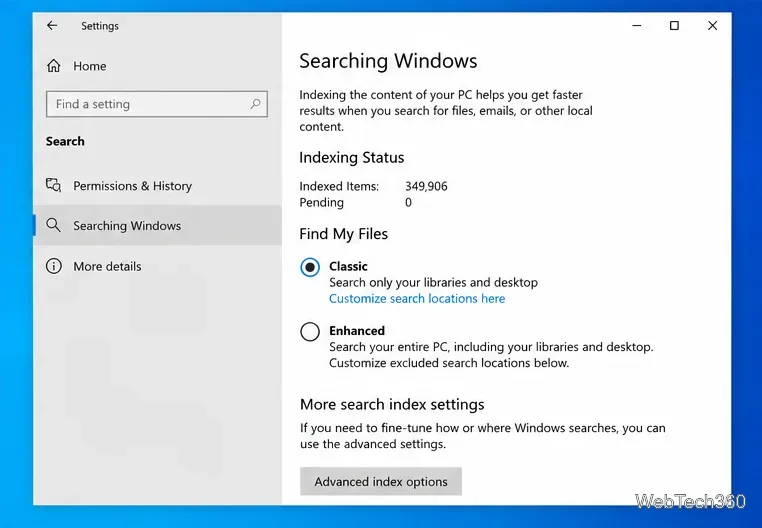Click the Indexed Items count 349,906
Image resolution: width=762 pixels, height=528 pixels.
pyautogui.click(x=426, y=186)
